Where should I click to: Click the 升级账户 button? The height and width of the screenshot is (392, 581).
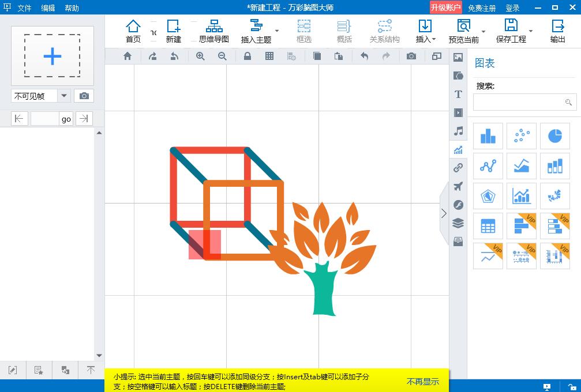[x=445, y=7]
